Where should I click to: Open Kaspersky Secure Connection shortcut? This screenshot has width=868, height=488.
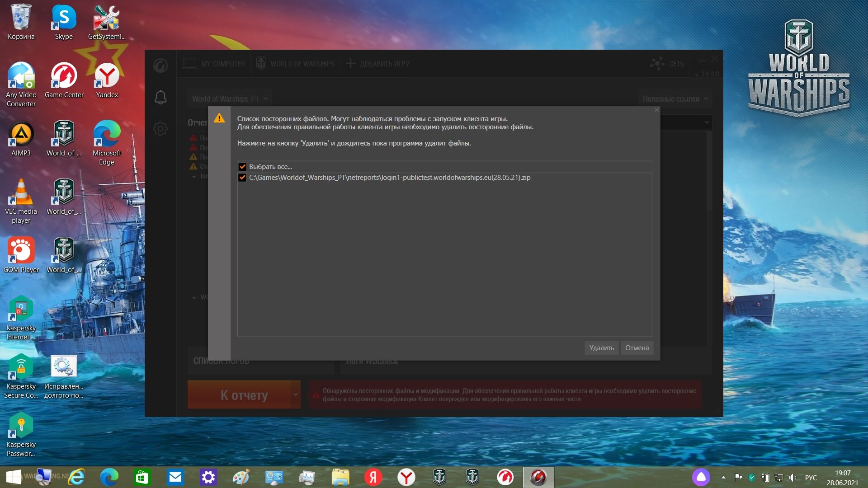pyautogui.click(x=21, y=376)
